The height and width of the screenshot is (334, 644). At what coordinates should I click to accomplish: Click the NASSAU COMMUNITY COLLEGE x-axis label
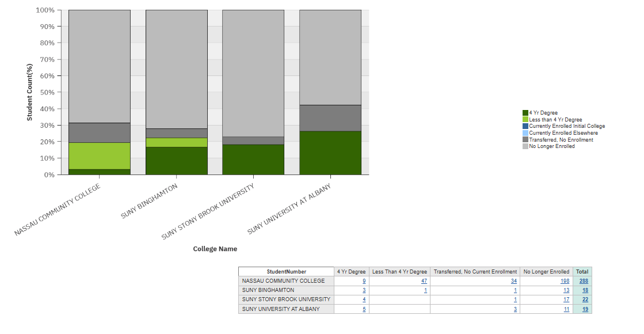pos(58,210)
